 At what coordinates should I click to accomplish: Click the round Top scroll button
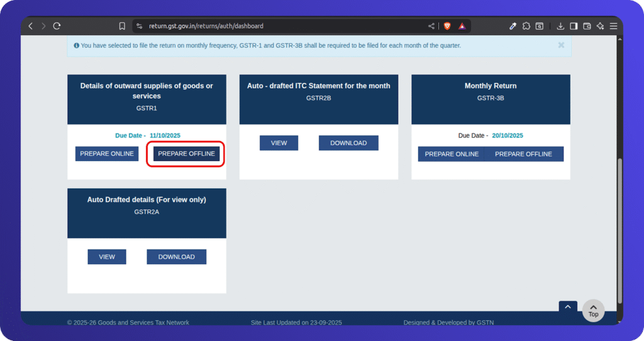click(x=593, y=310)
